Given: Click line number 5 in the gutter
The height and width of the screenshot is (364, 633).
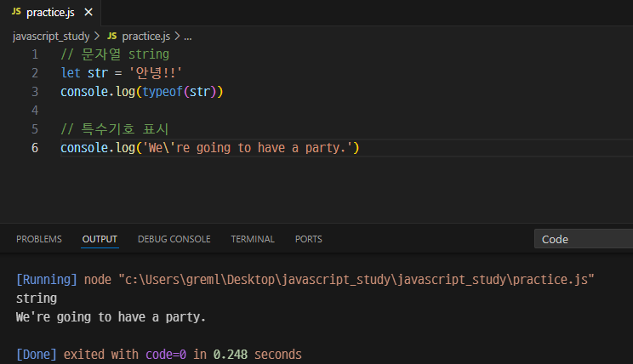Looking at the screenshot, I should tap(35, 129).
